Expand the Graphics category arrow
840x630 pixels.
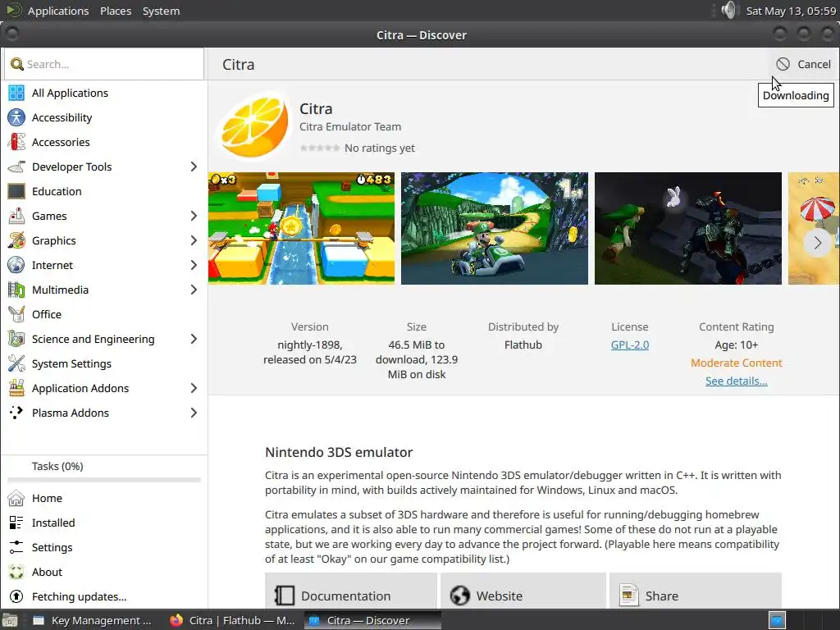(x=194, y=240)
